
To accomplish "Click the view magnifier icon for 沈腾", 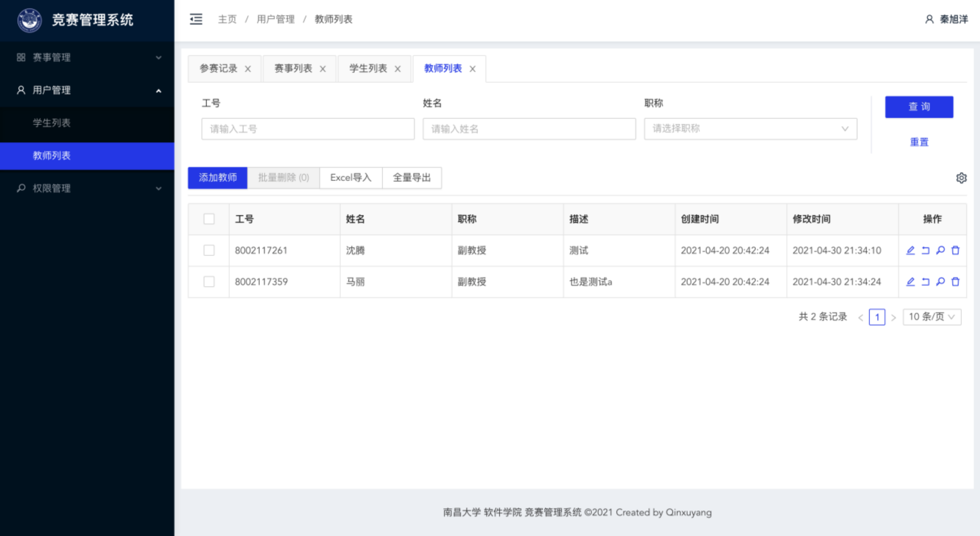I will point(940,250).
